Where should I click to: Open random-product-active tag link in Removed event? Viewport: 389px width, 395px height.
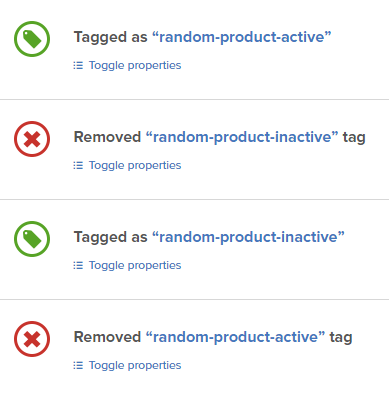(x=235, y=337)
